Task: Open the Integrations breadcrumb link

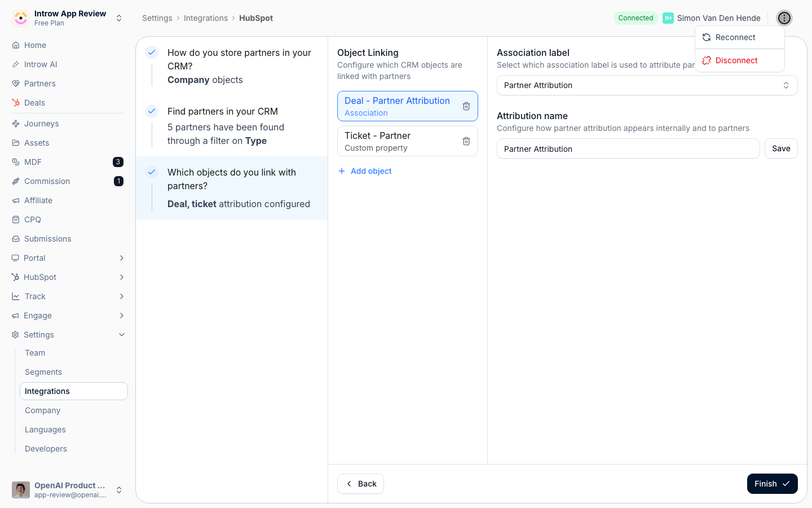Action: pyautogui.click(x=206, y=18)
